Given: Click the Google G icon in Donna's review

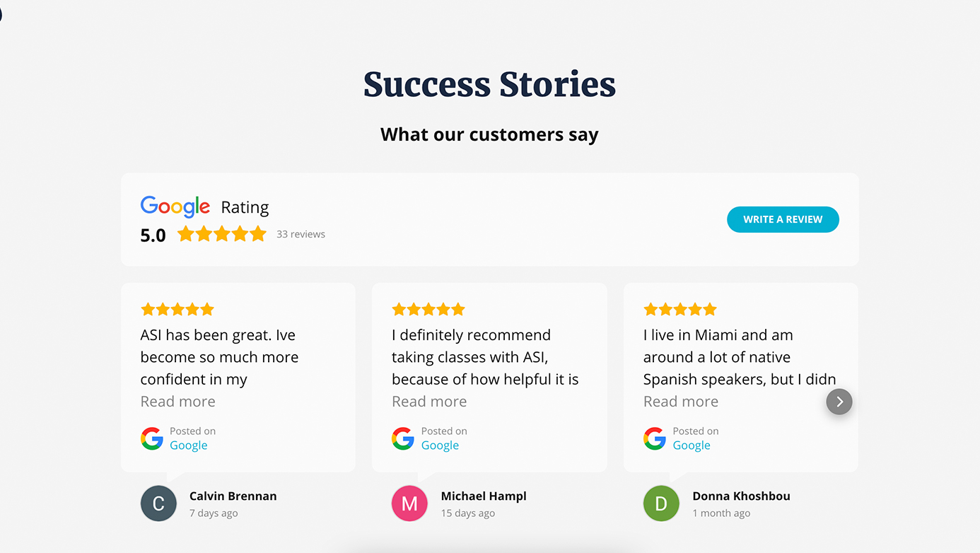Looking at the screenshot, I should coord(655,438).
